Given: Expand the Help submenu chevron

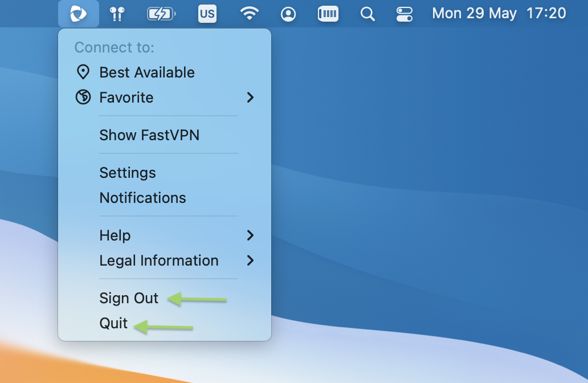Looking at the screenshot, I should [250, 235].
